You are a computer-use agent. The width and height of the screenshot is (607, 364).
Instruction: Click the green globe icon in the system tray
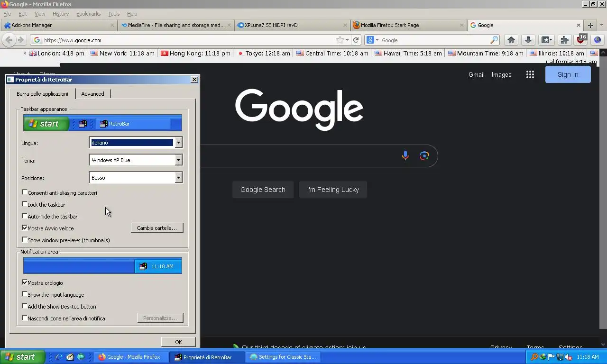(x=543, y=357)
